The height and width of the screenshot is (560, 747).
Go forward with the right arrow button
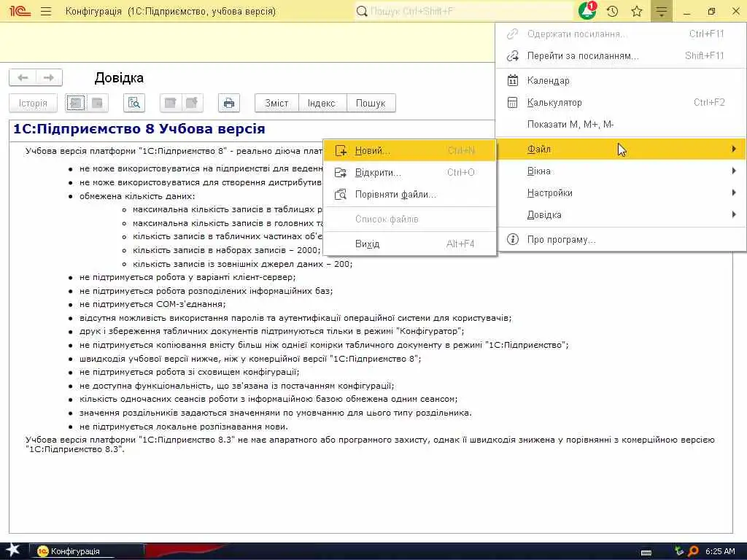(x=49, y=77)
